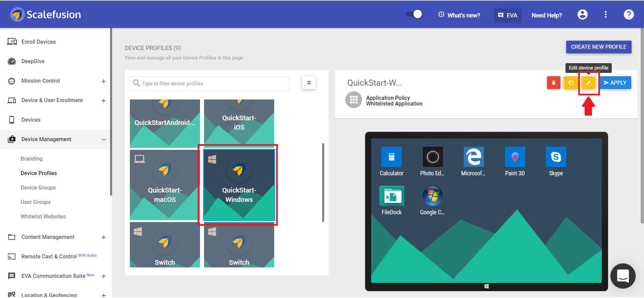The width and height of the screenshot is (644, 298).
Task: Click the Application Policy grid icon
Action: pos(354,100)
